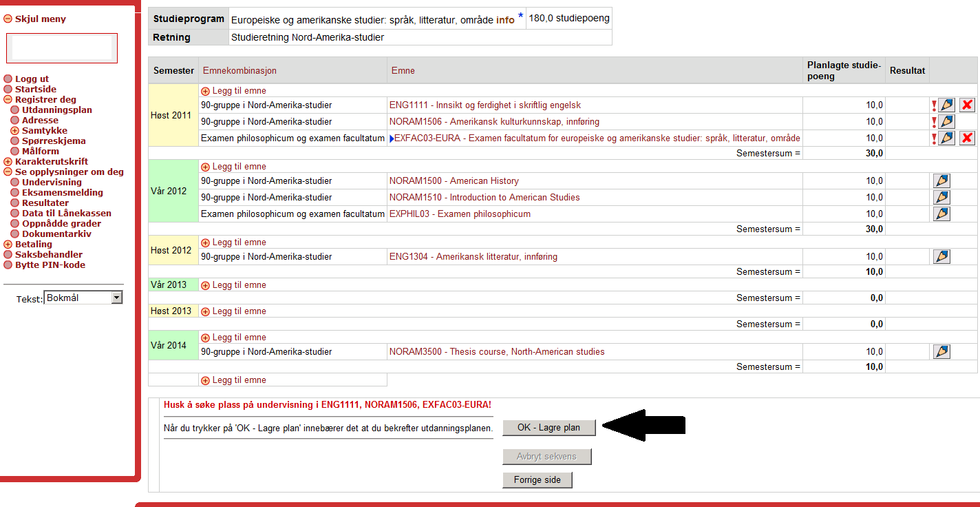Screen dimensions: 980x507
Task: Expand the Karakterutskrift menu section
Action: pos(8,162)
